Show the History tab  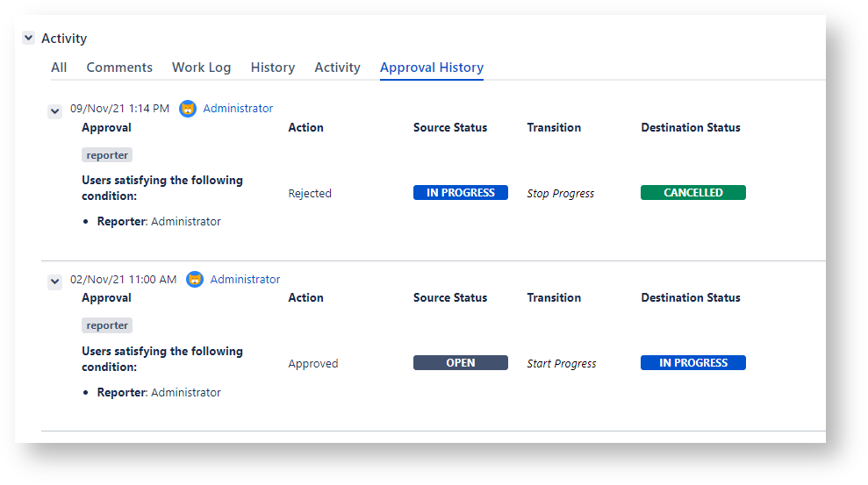(273, 68)
